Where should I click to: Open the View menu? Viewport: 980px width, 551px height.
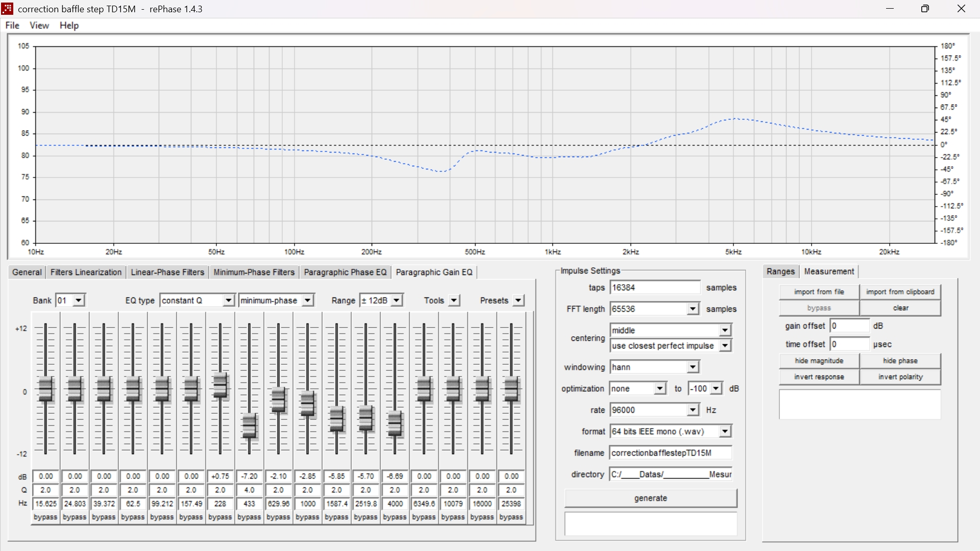point(39,26)
